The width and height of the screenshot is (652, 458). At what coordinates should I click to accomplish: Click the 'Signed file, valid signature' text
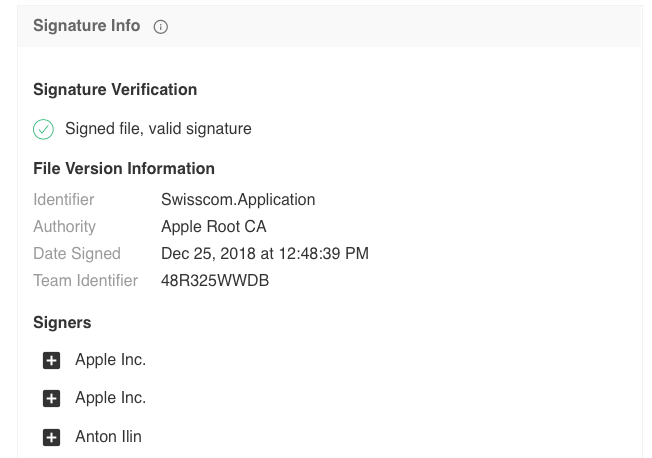click(x=158, y=129)
